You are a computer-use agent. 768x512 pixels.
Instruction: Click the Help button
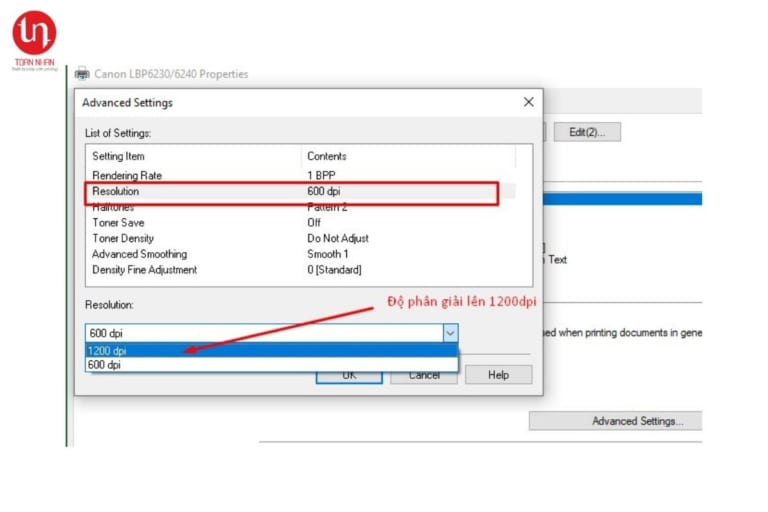[498, 375]
